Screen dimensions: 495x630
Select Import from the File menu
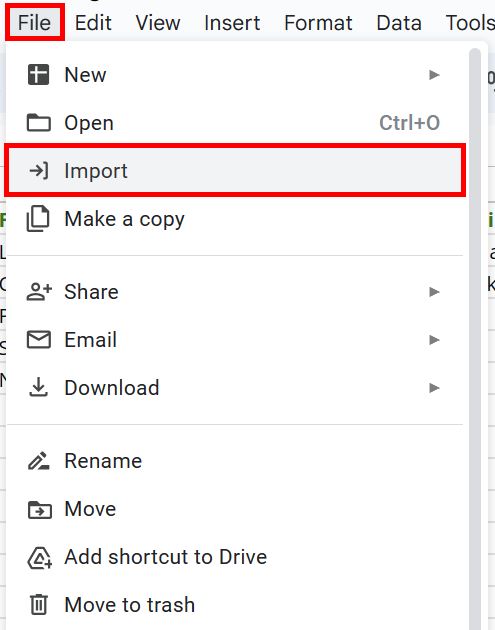(x=235, y=171)
